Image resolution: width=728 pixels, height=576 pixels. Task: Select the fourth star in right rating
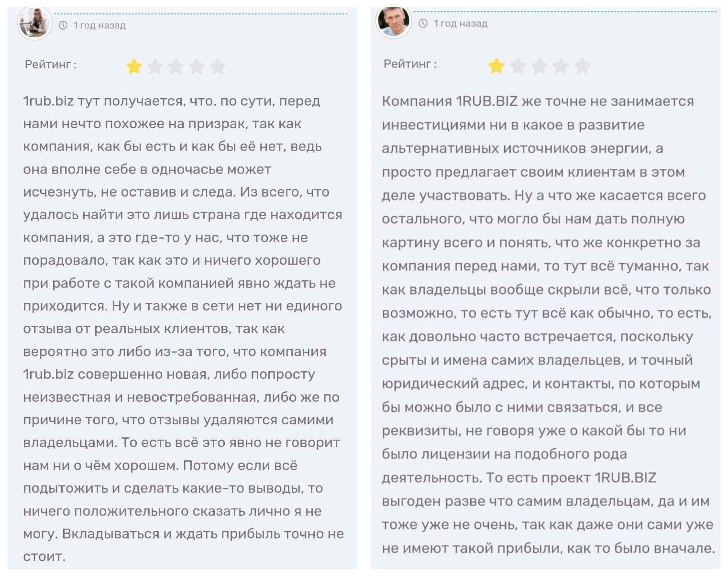[x=561, y=66]
